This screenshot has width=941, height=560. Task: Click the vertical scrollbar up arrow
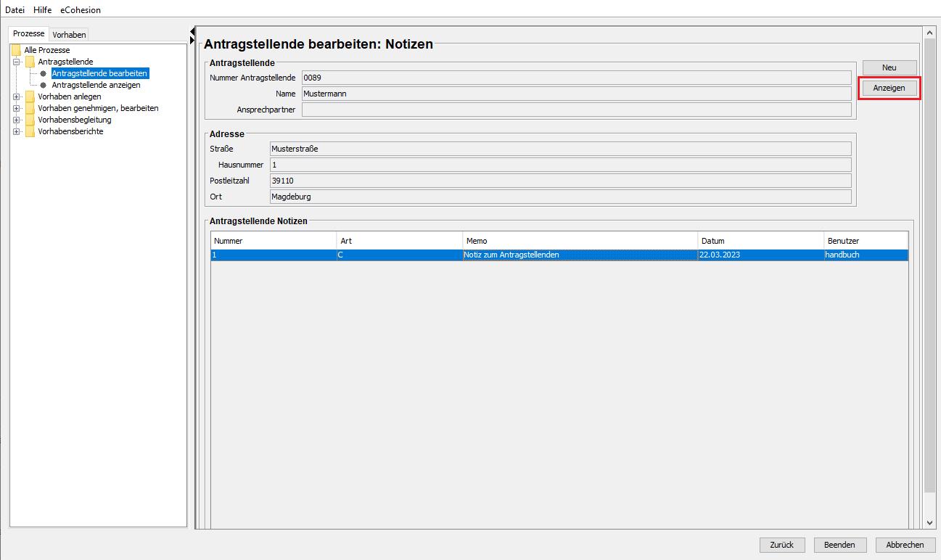(930, 33)
